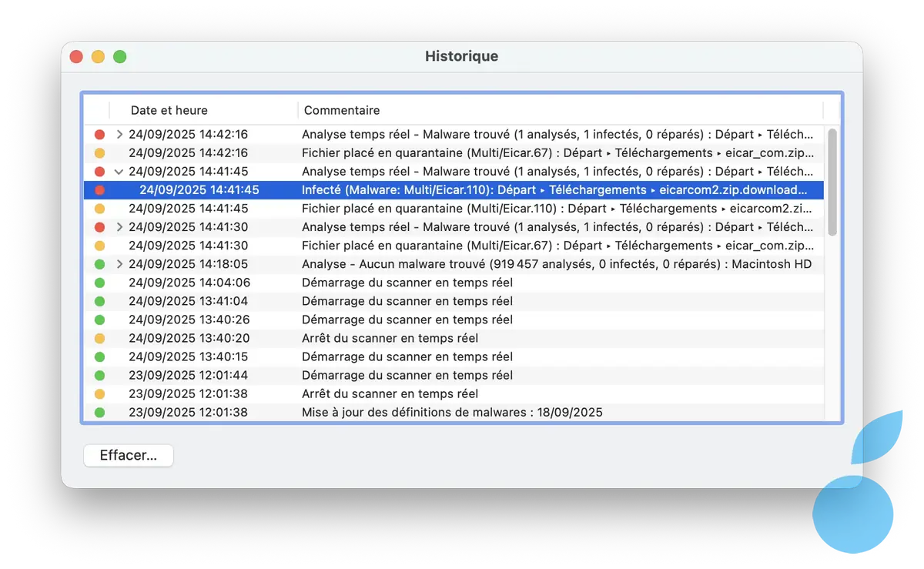Image resolution: width=924 pixels, height=569 pixels.
Task: Click the green icon on the 23/09 12:01:44 row
Action: (99, 375)
